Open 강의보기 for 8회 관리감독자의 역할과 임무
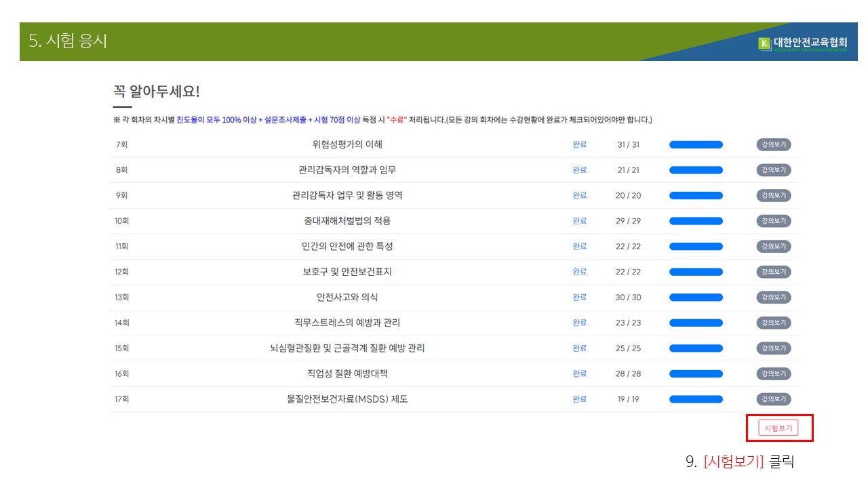 (774, 170)
